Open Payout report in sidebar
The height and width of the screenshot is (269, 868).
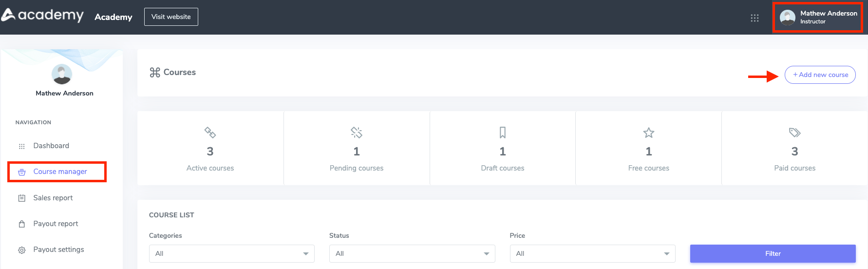[56, 224]
